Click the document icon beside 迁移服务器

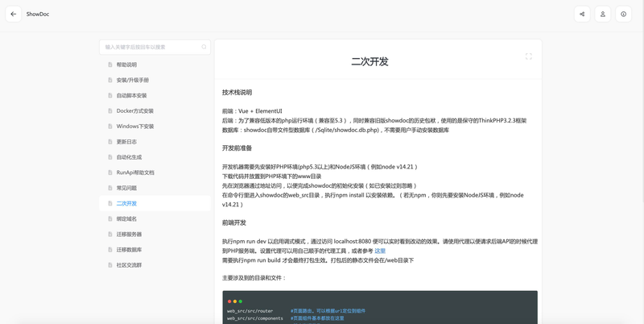pos(110,234)
